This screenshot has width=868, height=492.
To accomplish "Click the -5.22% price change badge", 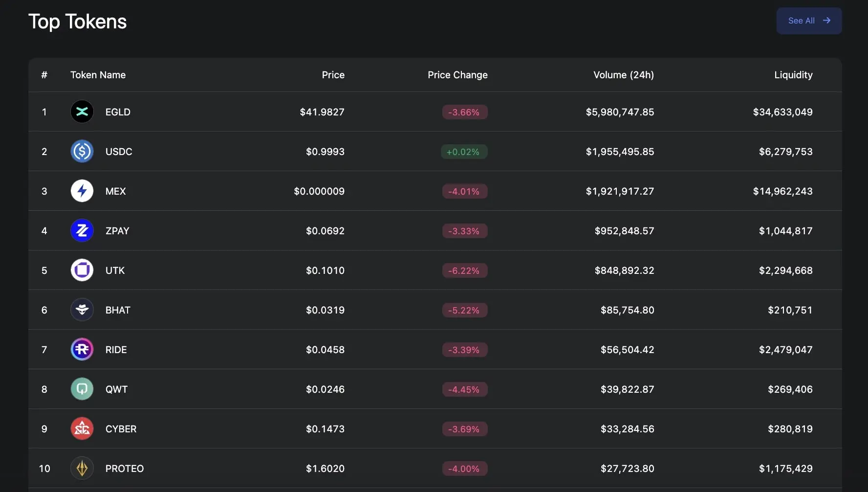I will pos(465,310).
